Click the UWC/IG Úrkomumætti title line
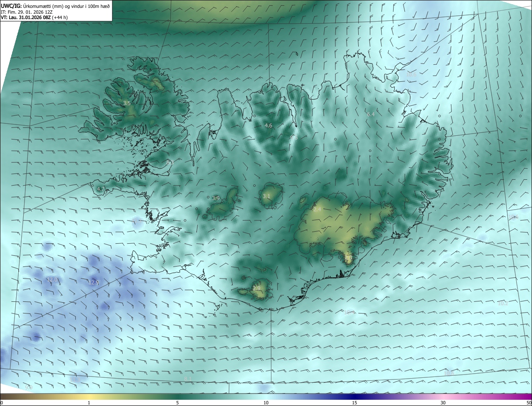Image resolution: width=532 pixels, height=406 pixels. (55, 6)
